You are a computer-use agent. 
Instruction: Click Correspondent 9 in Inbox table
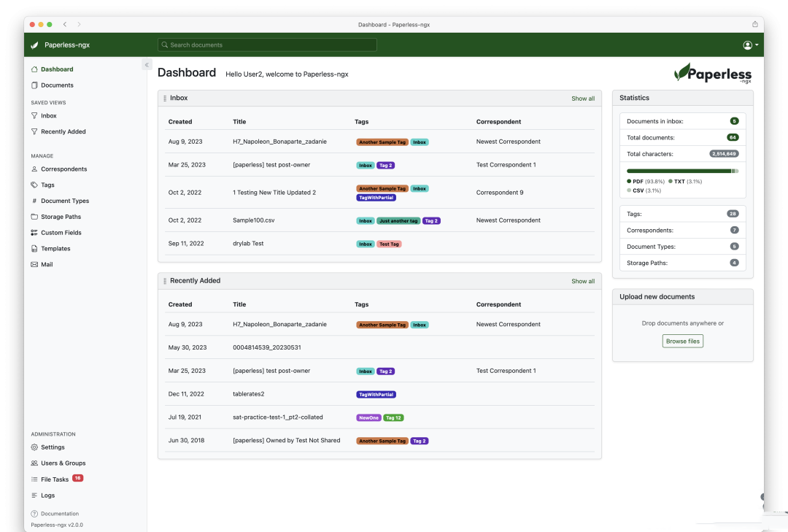point(500,193)
